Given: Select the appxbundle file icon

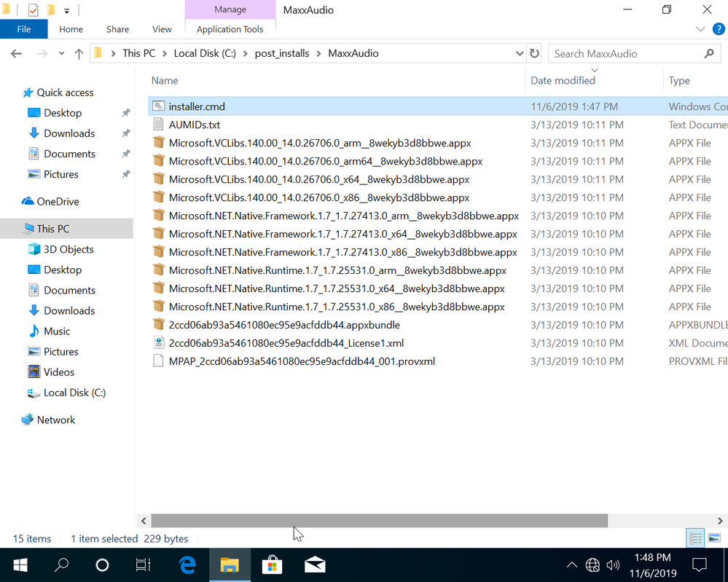Looking at the screenshot, I should [158, 324].
